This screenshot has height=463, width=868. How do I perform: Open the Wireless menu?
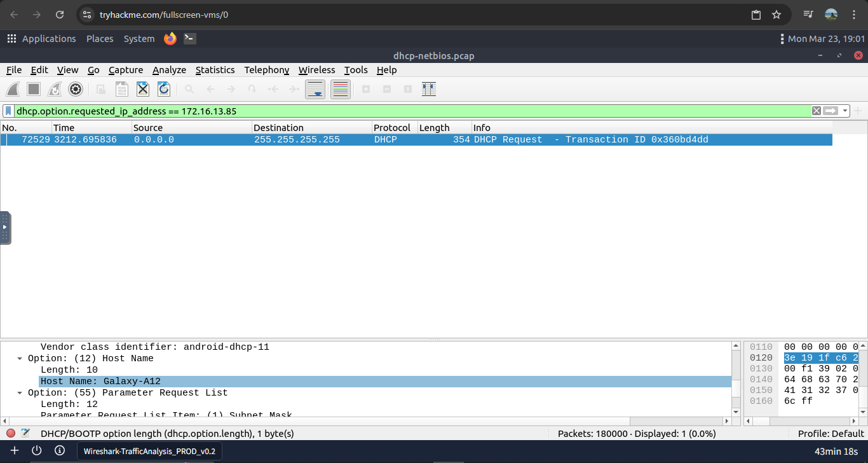(x=316, y=70)
